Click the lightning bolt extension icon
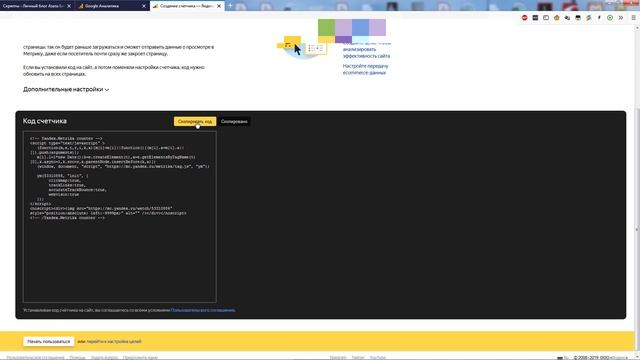Screen dimensions: 640x360 [x=588, y=18]
